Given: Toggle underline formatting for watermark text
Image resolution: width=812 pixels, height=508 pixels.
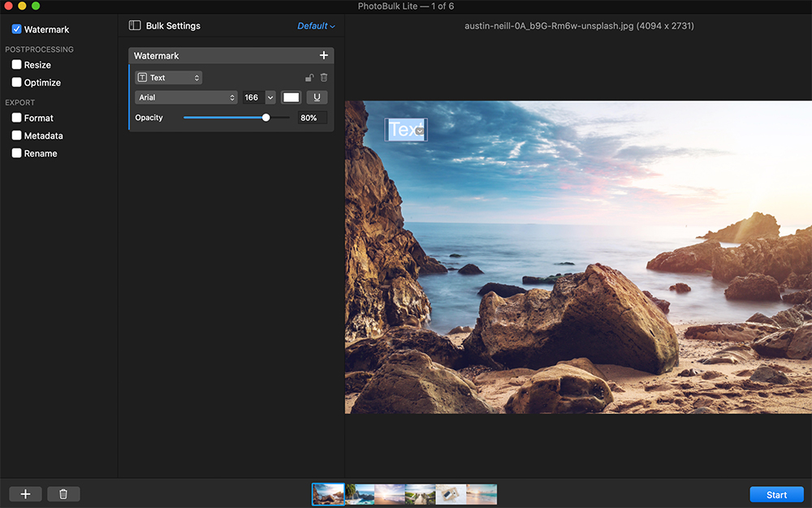Looking at the screenshot, I should coord(316,97).
